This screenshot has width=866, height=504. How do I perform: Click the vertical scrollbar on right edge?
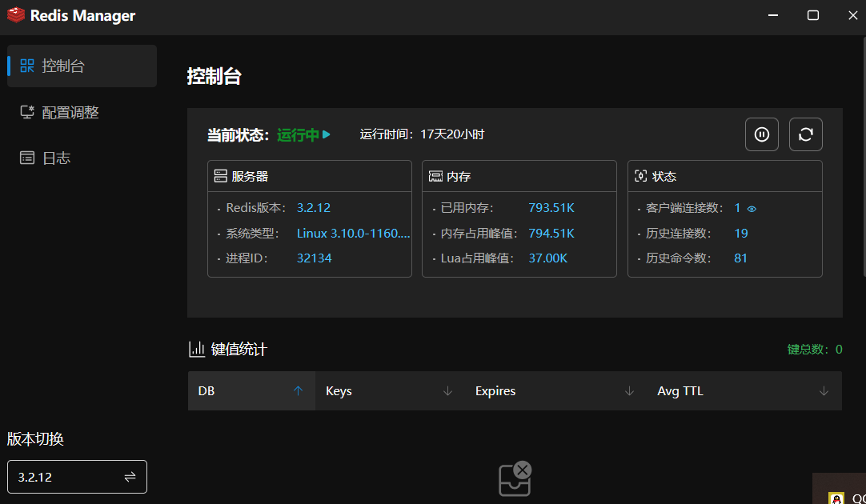coord(864,156)
